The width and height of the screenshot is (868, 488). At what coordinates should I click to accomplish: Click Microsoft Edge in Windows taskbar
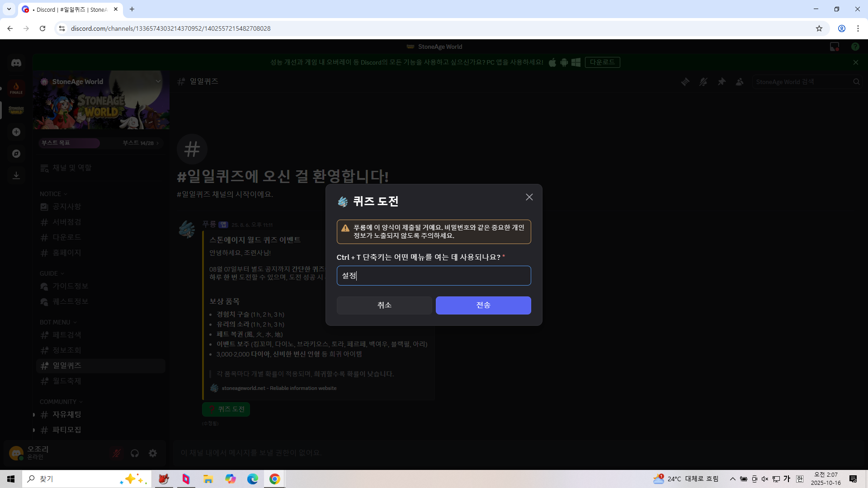(252, 479)
